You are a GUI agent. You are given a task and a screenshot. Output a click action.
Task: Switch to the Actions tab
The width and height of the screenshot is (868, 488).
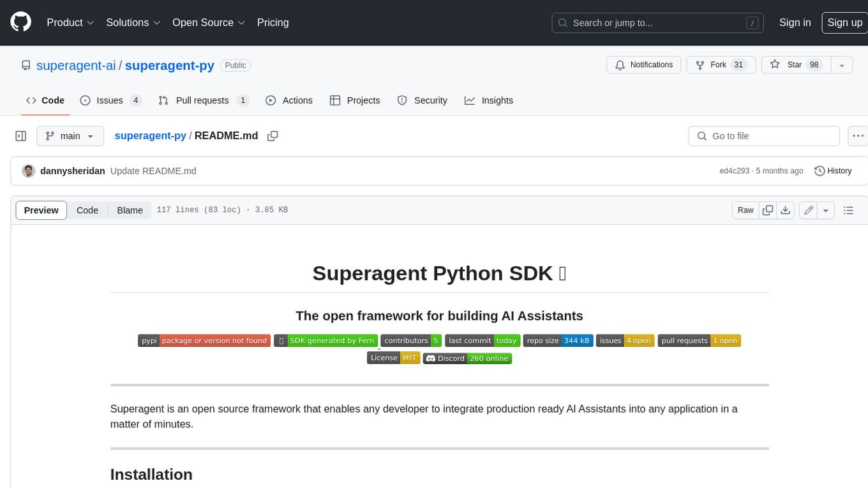click(x=289, y=100)
